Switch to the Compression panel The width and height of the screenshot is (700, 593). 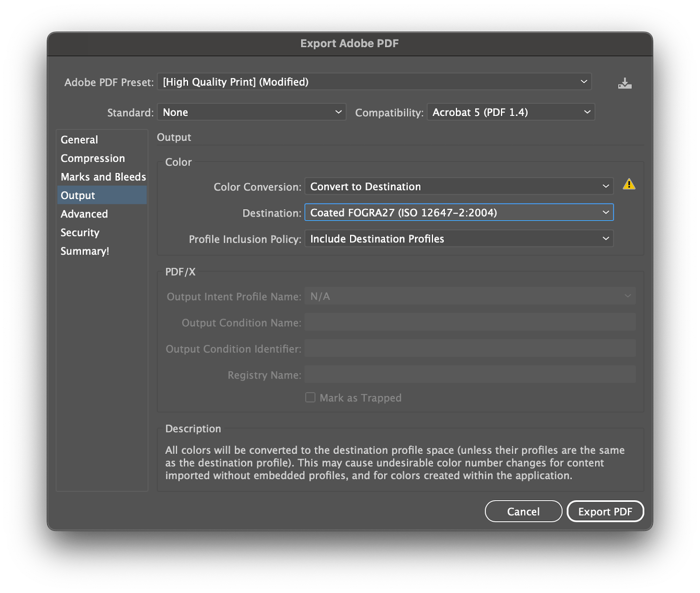pos(102,158)
